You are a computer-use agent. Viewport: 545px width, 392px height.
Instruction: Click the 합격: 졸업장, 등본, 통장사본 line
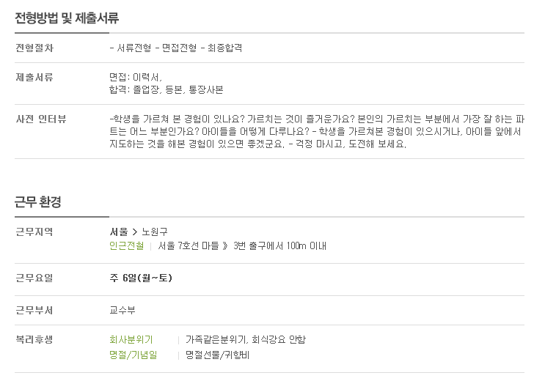(167, 90)
